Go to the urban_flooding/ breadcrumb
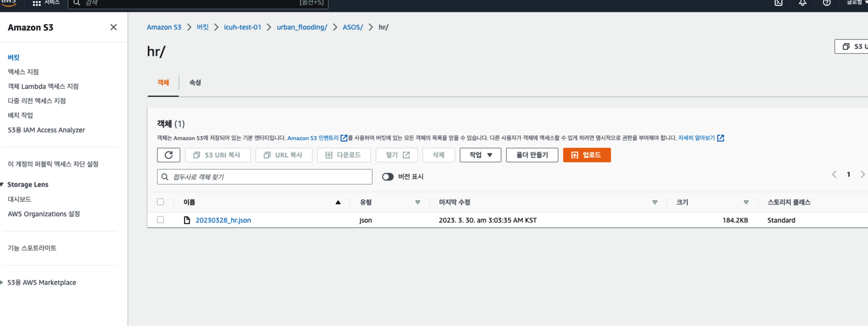This screenshot has height=326, width=868. (302, 27)
